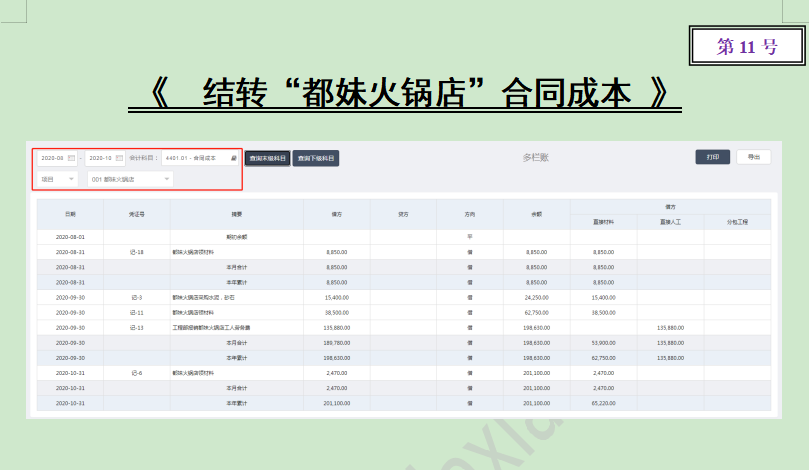Click debit amount 15,400.00 in 借方 column
The image size is (809, 470).
pos(337,298)
